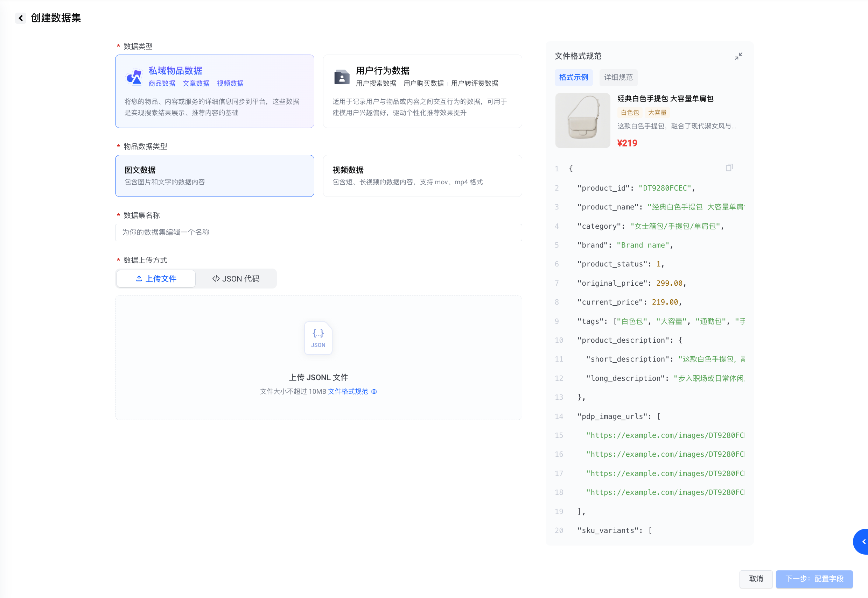Click the eye icon next to 文件格式规范
Viewport: 868px width, 598px height.
point(374,392)
